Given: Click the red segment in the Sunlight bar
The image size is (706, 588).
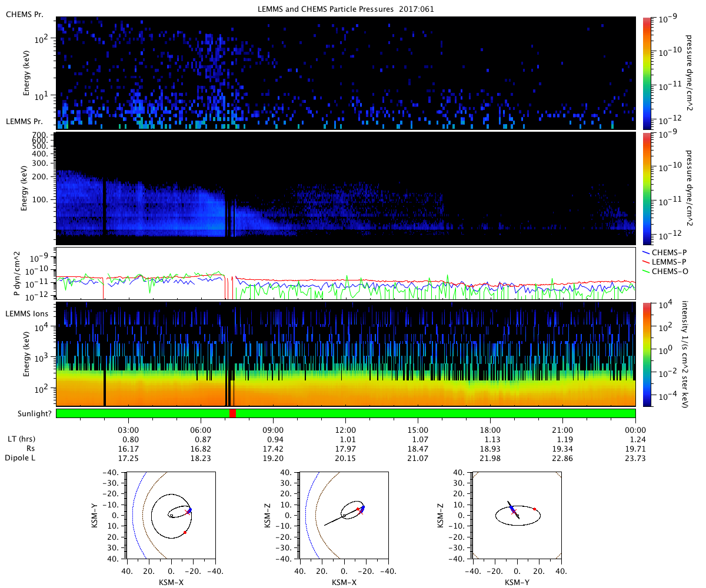Looking at the screenshot, I should 232,413.
